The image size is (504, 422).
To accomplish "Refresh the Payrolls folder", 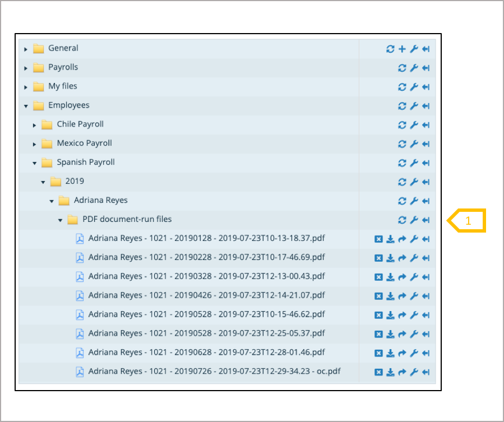I will [x=402, y=68].
